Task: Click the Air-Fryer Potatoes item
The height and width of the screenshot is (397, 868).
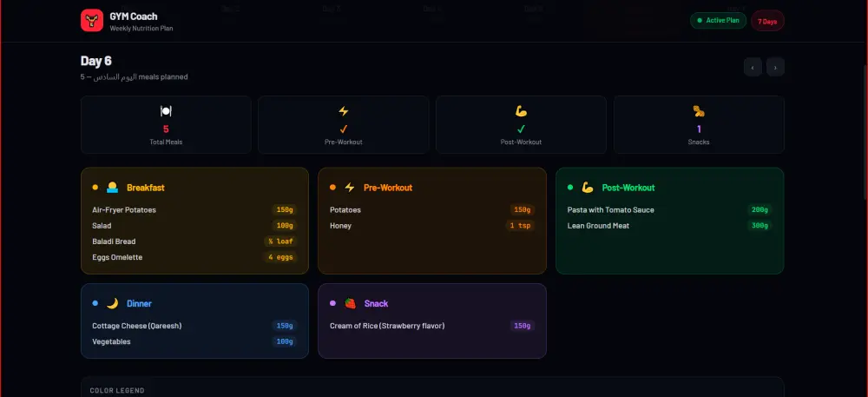Action: (124, 210)
